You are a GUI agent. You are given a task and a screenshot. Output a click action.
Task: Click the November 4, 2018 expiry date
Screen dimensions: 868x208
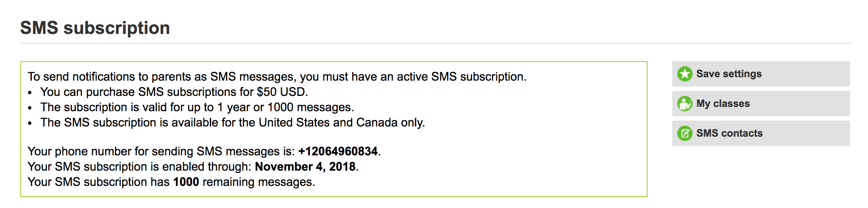point(305,167)
